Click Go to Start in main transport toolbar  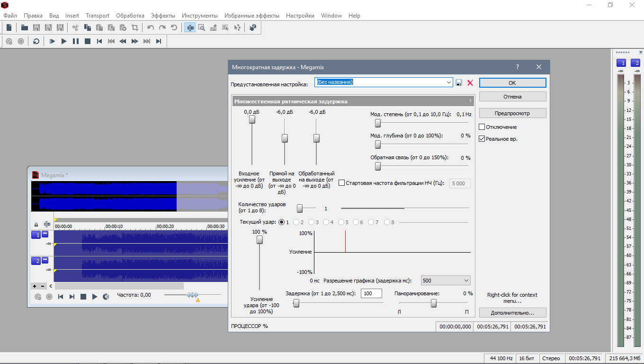pos(99,41)
